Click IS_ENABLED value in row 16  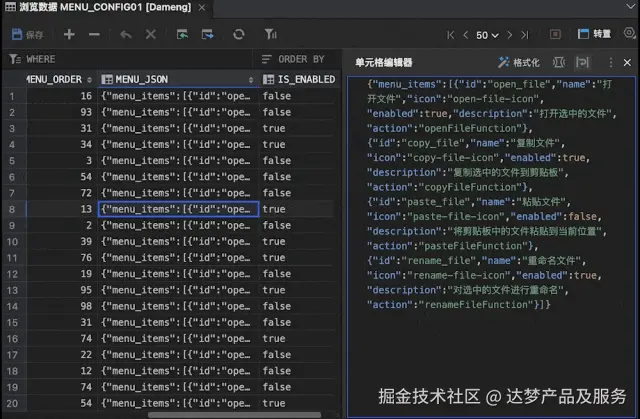point(274,338)
